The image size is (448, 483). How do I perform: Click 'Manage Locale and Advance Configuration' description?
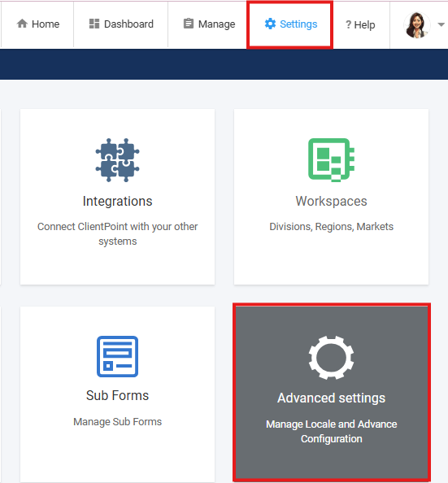pos(331,431)
